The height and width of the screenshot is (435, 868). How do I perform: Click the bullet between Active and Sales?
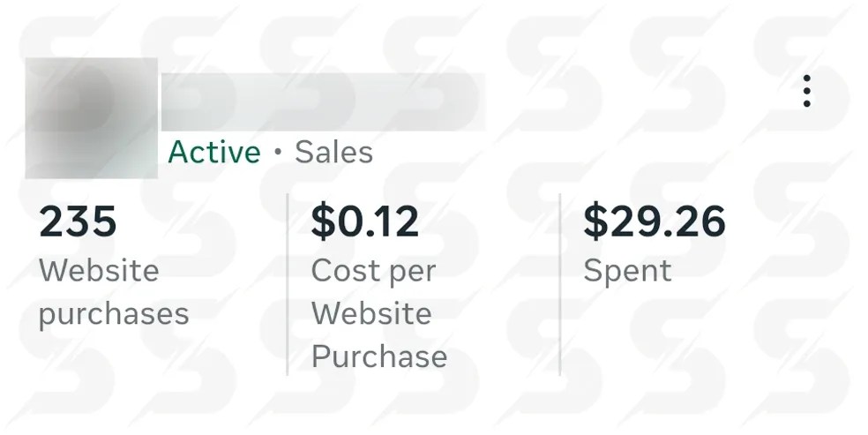(278, 153)
